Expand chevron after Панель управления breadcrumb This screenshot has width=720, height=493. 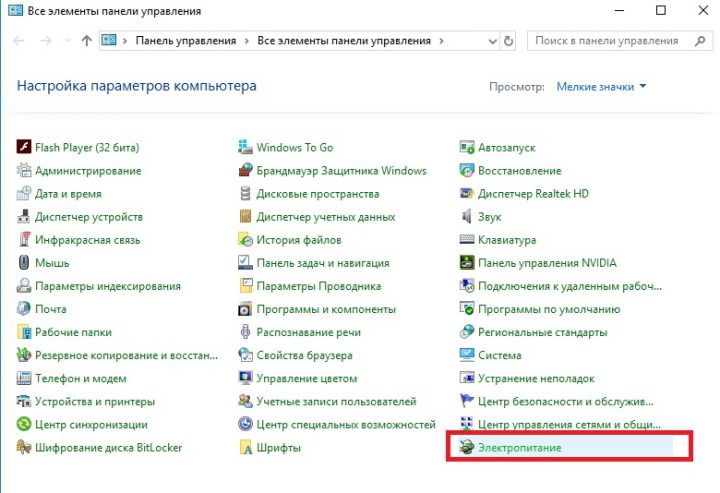[247, 41]
